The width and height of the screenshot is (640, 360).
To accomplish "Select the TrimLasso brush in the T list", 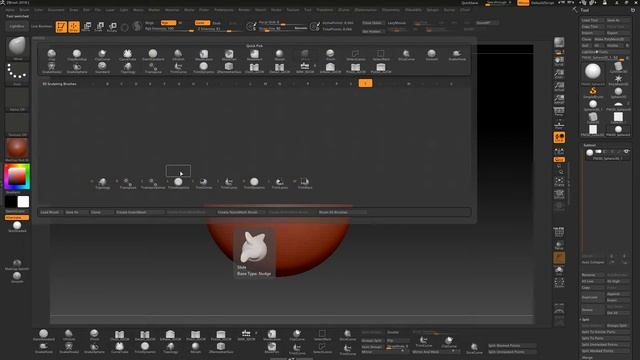I will pos(280,183).
